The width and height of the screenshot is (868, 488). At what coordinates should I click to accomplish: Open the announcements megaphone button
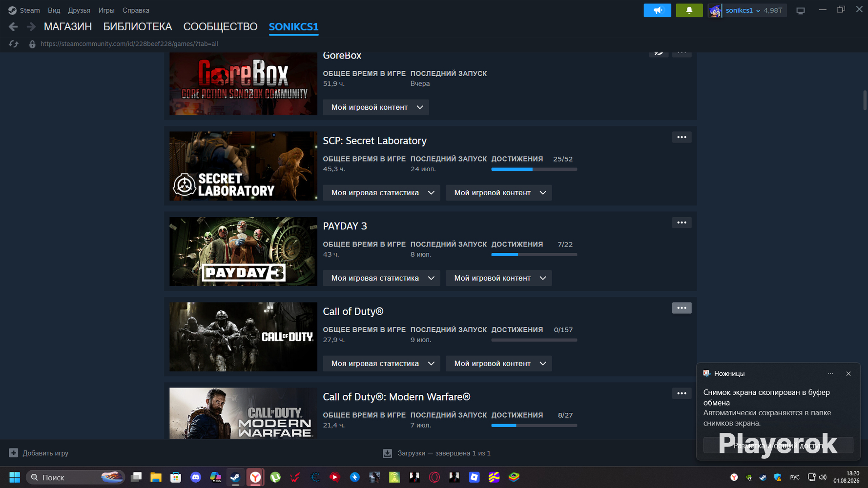pyautogui.click(x=657, y=10)
